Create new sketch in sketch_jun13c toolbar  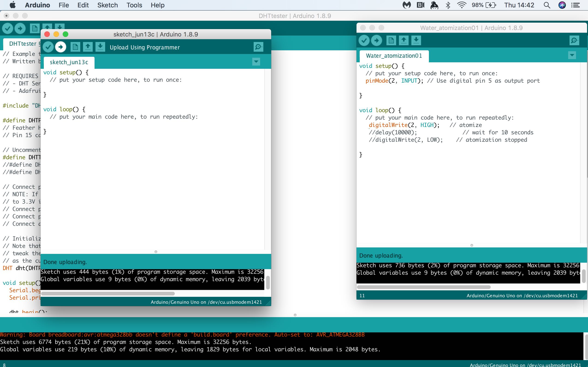coord(75,47)
